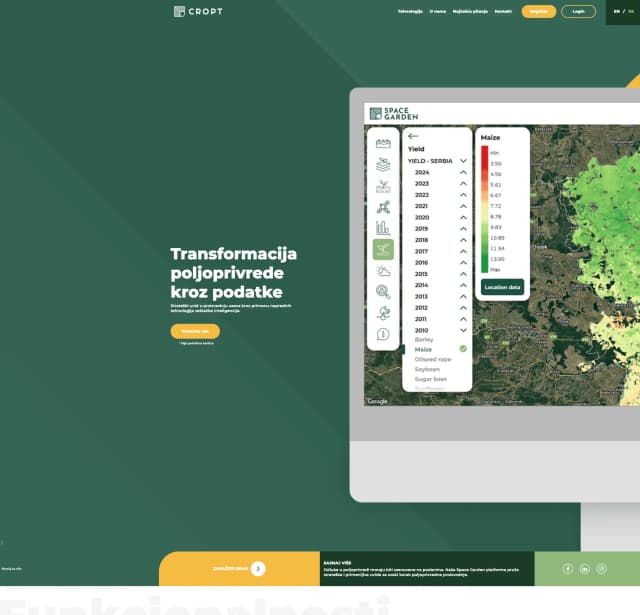Open the Instagram social icon
640x615 pixels.
click(x=602, y=569)
